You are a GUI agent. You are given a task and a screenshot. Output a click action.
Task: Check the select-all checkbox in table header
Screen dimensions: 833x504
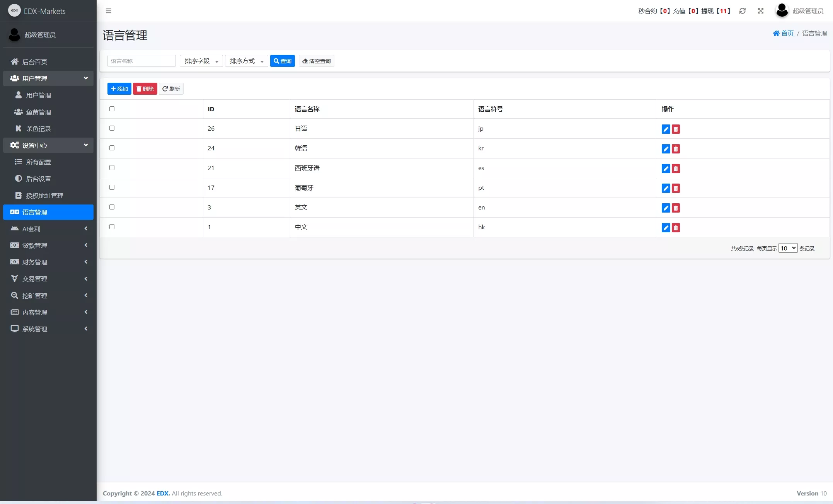tap(112, 109)
